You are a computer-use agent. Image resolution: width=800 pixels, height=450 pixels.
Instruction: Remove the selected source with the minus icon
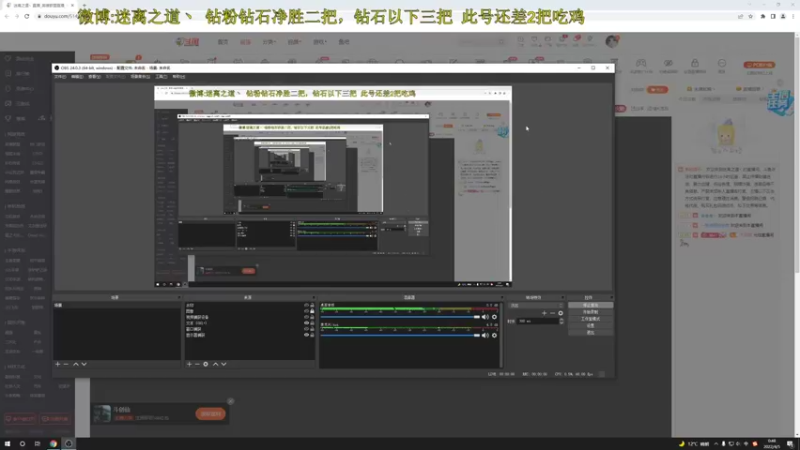click(197, 364)
